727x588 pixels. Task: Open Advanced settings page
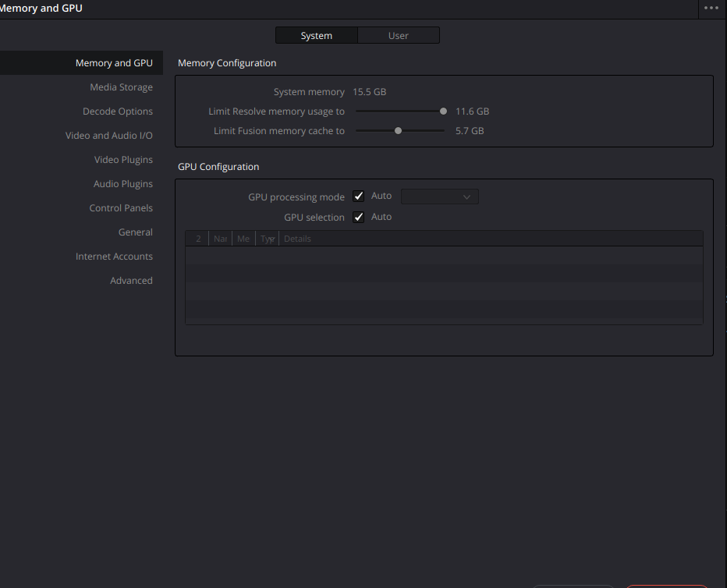click(x=131, y=280)
